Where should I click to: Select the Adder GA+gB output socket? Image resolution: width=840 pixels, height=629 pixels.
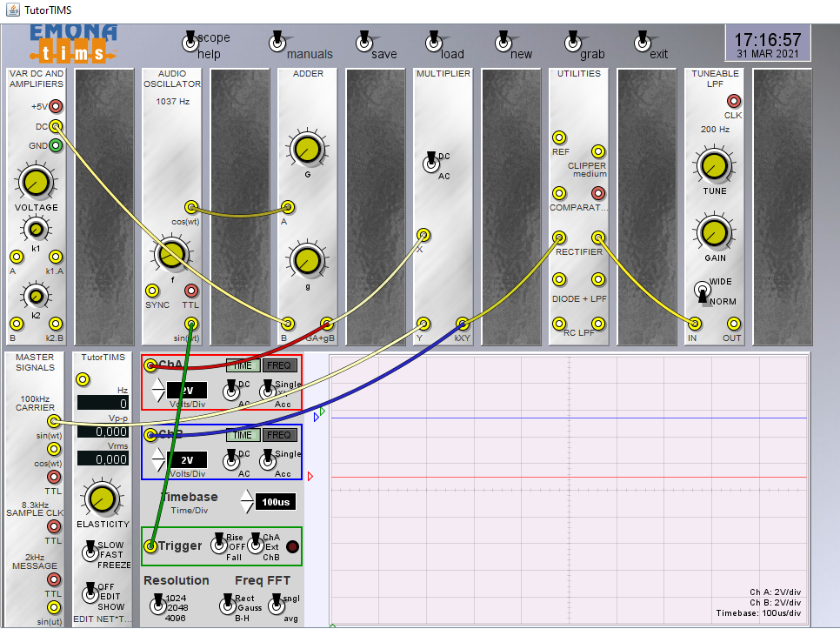[327, 324]
